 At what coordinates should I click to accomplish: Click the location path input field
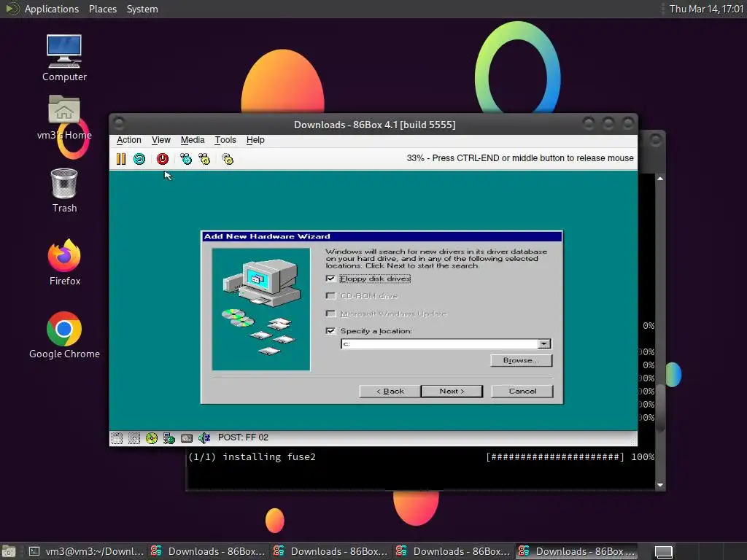(x=440, y=344)
